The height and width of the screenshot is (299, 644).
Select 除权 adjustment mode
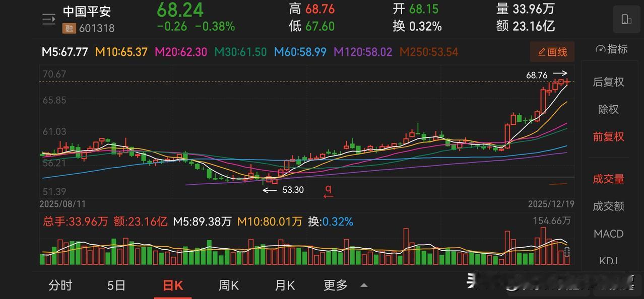pyautogui.click(x=608, y=109)
